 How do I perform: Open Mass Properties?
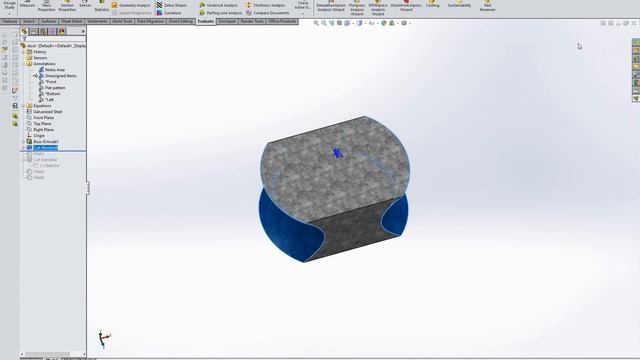(47, 6)
